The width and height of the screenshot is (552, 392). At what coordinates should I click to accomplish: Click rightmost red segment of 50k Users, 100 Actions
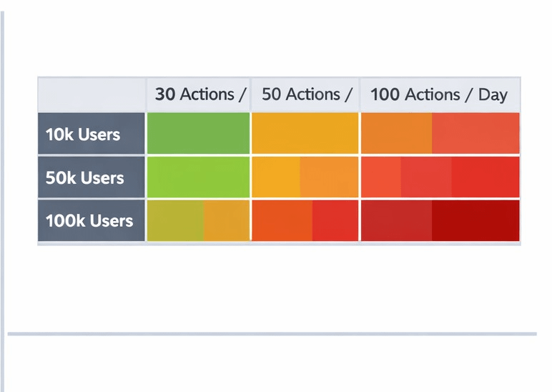tap(486, 177)
